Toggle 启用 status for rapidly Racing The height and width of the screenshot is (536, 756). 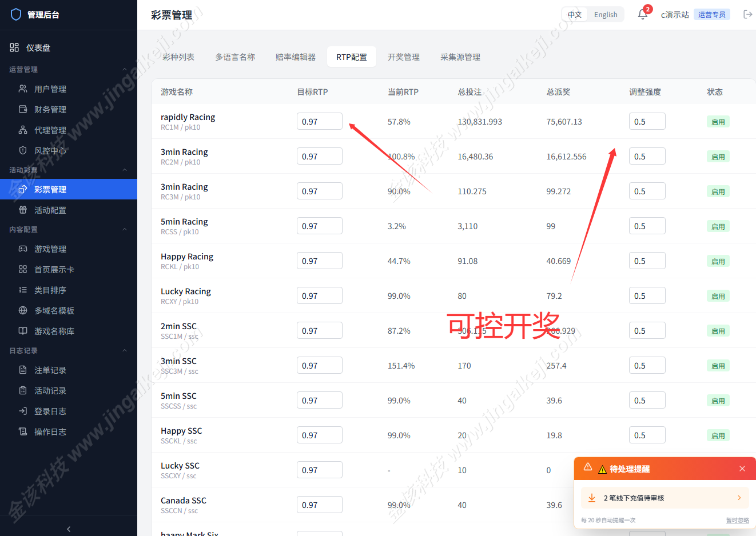pyautogui.click(x=718, y=122)
